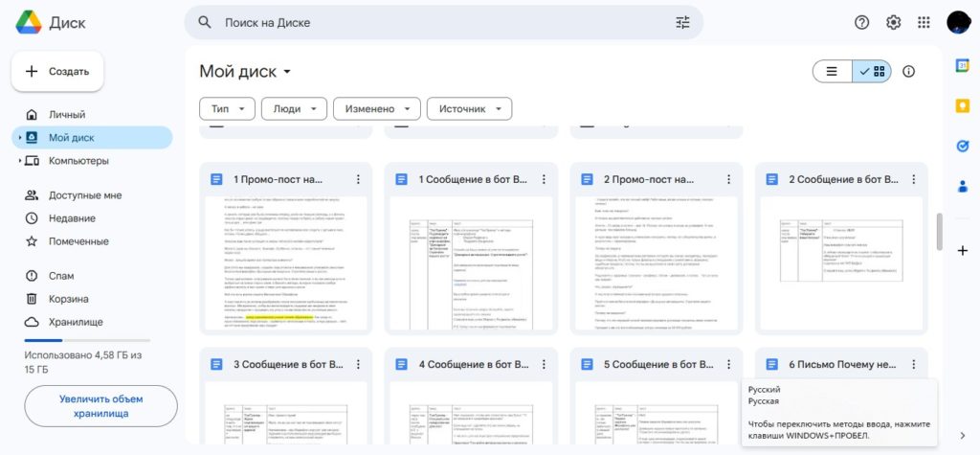Open the Люди filter dropdown

(x=295, y=109)
